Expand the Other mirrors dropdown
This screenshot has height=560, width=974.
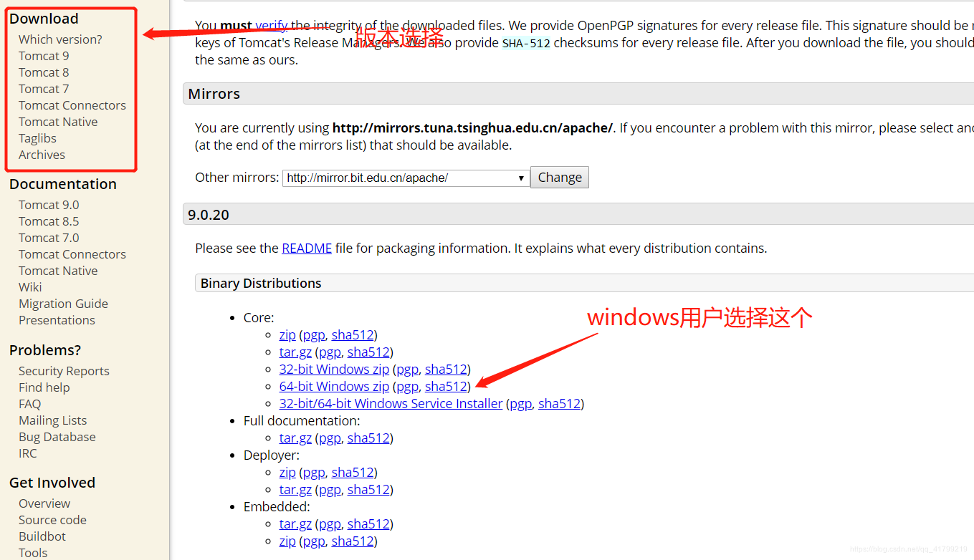[x=406, y=178]
